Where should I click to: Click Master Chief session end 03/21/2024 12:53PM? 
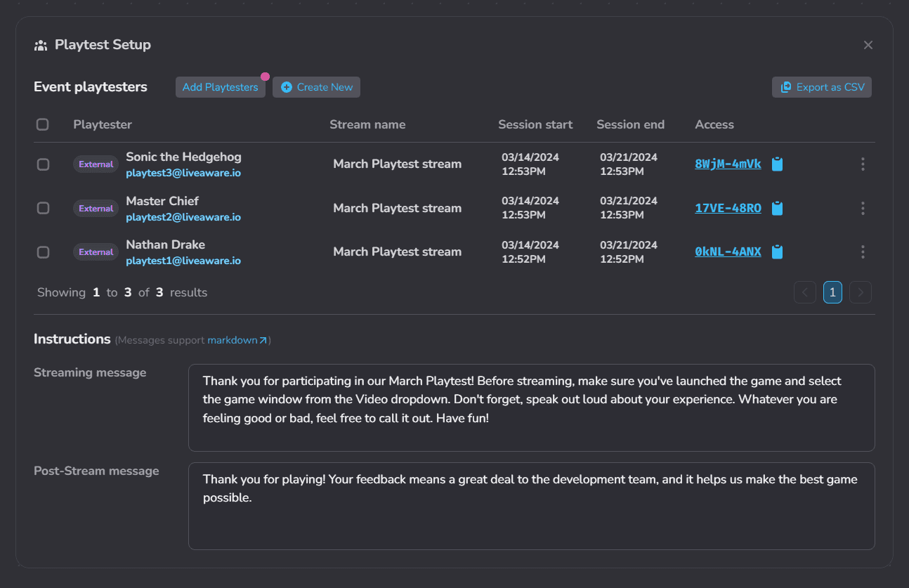pos(629,208)
